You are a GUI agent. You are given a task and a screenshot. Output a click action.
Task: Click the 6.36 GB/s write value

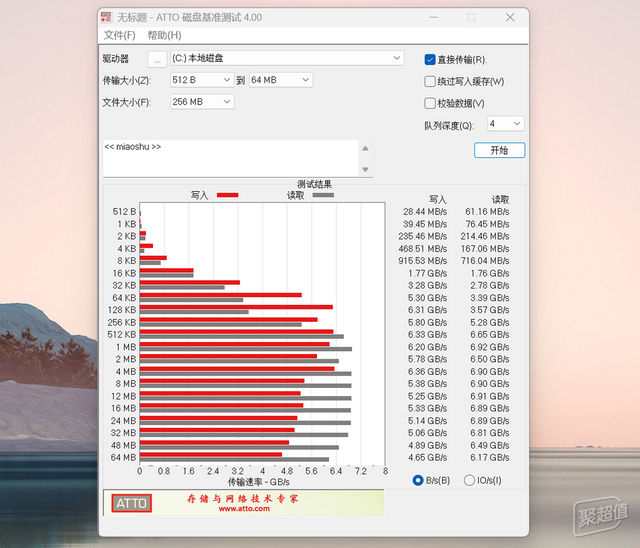pos(427,372)
